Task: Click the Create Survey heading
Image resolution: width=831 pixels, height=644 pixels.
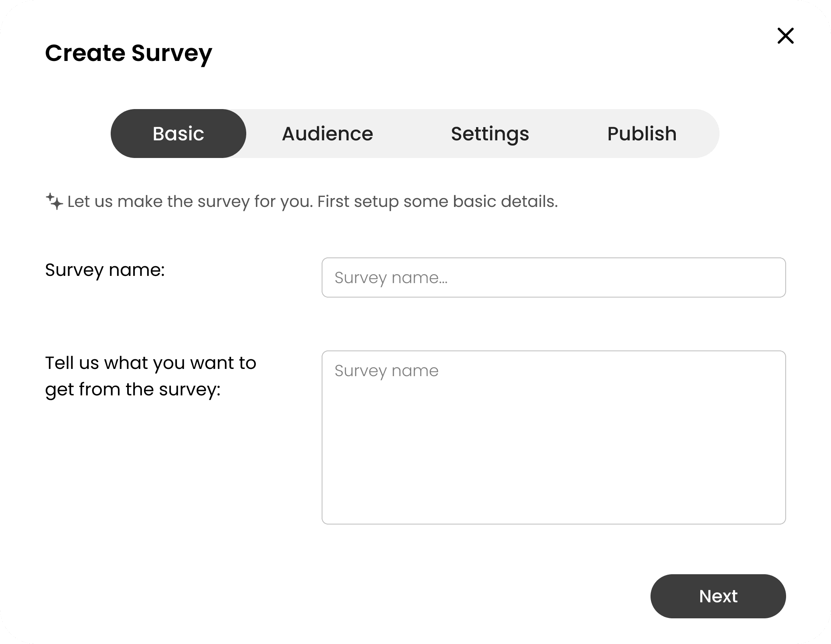Action: tap(128, 53)
